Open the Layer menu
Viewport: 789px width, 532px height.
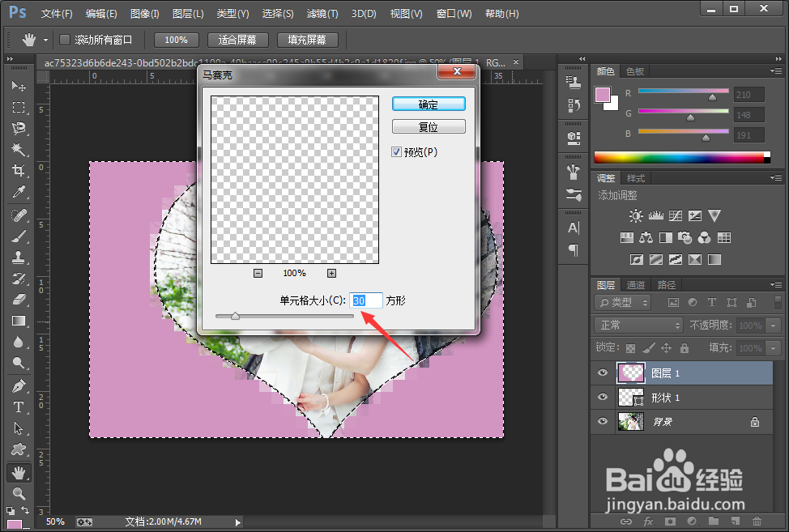tap(188, 14)
